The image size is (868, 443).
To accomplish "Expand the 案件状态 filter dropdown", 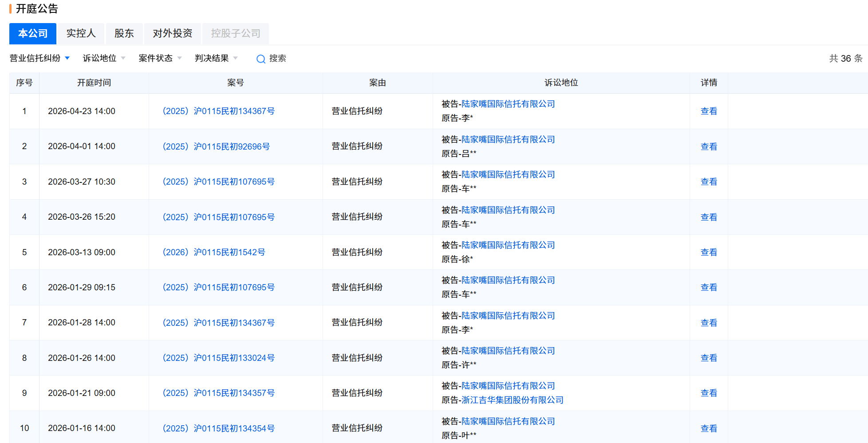I will coord(160,58).
